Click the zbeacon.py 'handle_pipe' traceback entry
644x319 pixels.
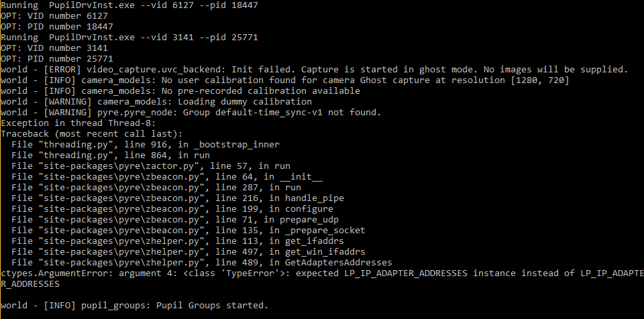(x=178, y=198)
